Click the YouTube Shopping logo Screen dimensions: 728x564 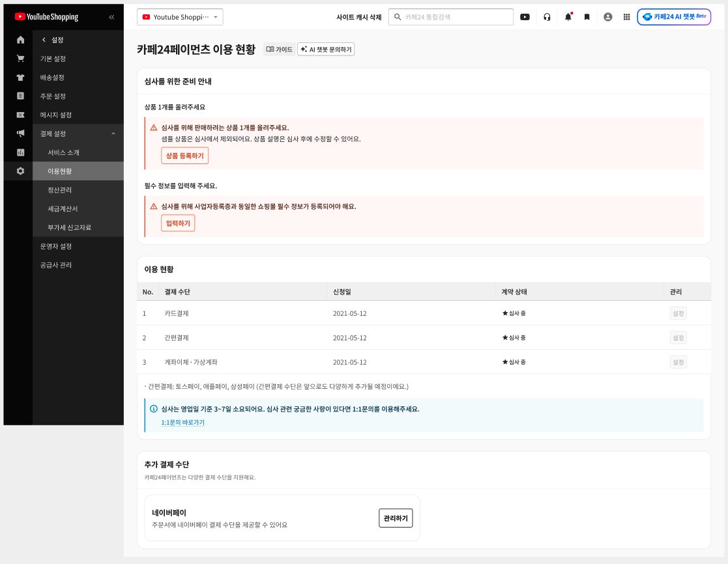46,17
